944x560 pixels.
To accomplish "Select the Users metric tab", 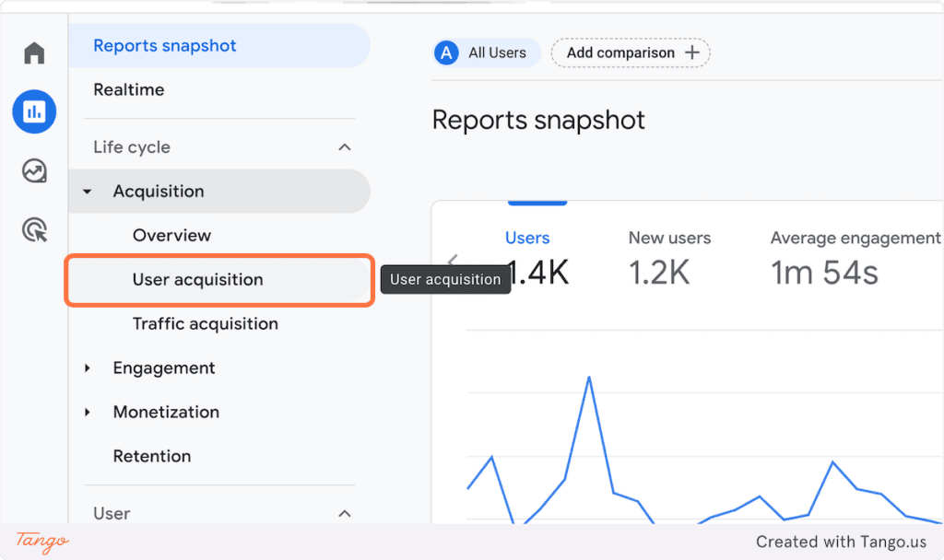I will (x=527, y=238).
